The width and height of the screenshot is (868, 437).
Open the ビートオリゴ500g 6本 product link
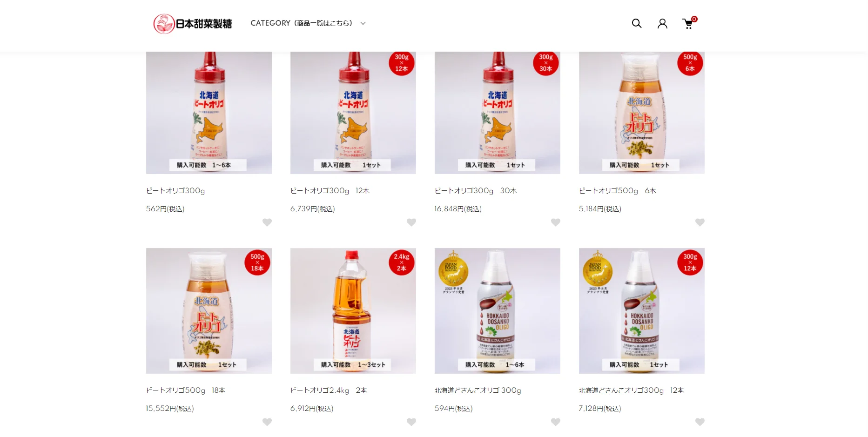(x=618, y=191)
